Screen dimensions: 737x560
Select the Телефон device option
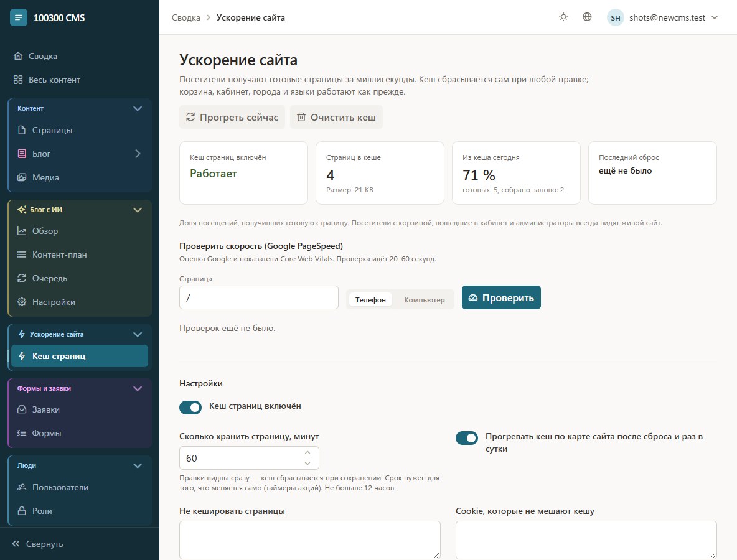point(370,300)
